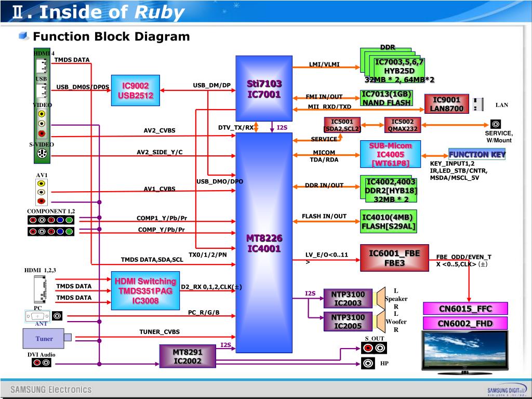Click the 'USB_DMO/DPO' label
Viewport: 532px width, 399px height.
point(220,181)
